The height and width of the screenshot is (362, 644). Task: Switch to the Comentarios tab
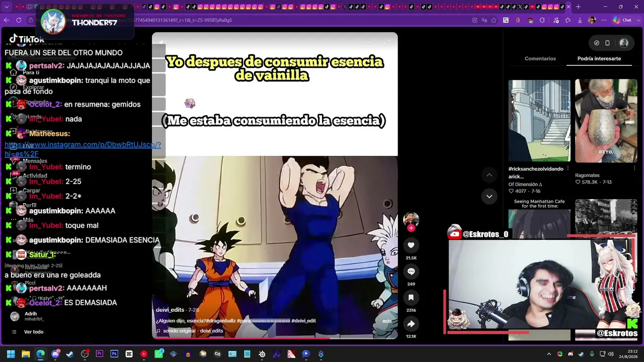pos(540,59)
